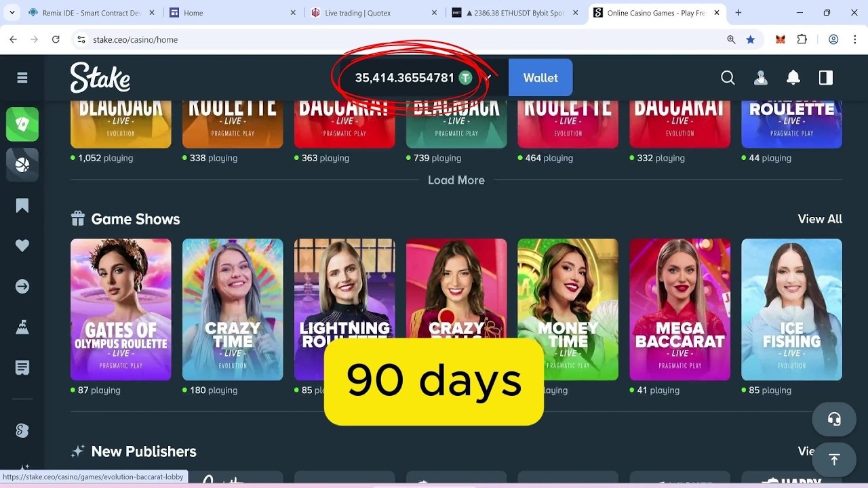Click the zoom magnifier in address bar
Viewport: 868px width, 488px height.
[x=731, y=39]
